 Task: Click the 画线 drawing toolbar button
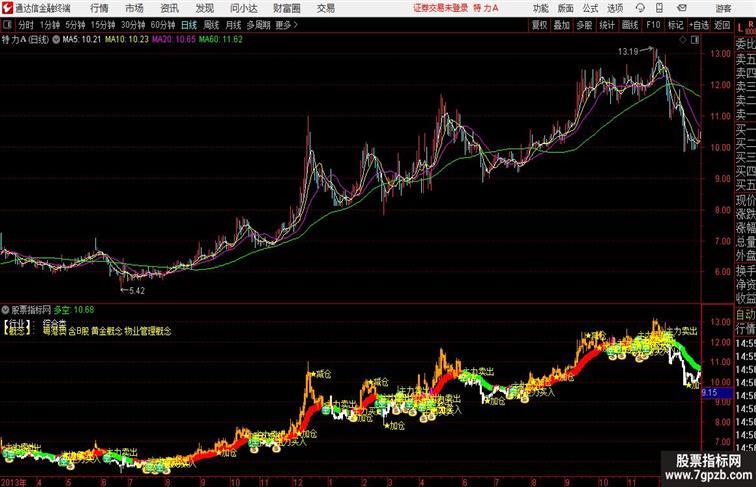(x=630, y=25)
